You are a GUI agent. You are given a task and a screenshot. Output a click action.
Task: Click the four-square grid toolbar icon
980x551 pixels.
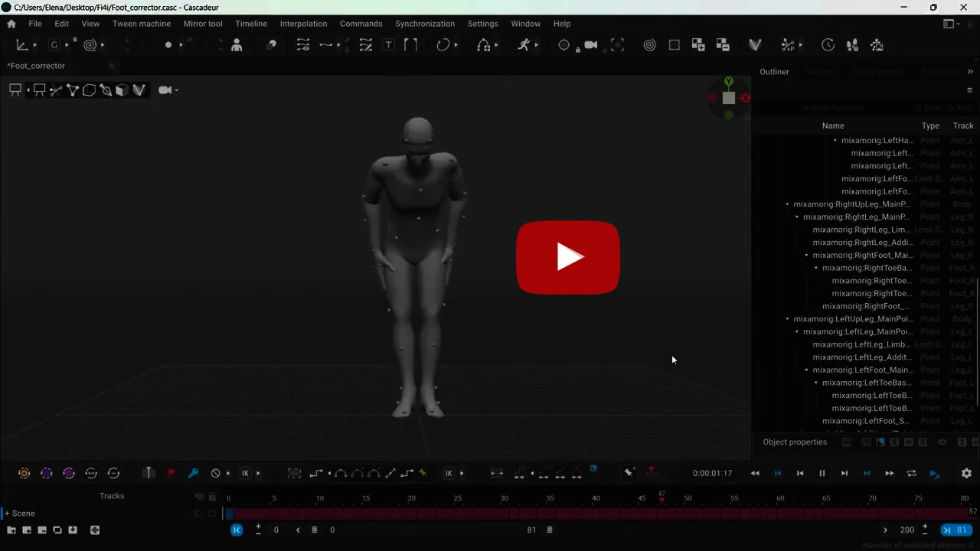click(675, 45)
